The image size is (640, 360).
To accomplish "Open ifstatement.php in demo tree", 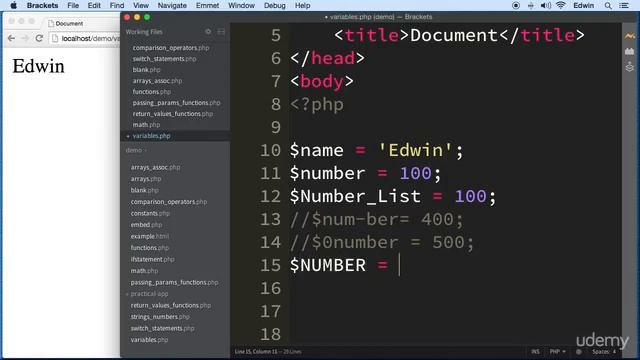I will pos(152,259).
